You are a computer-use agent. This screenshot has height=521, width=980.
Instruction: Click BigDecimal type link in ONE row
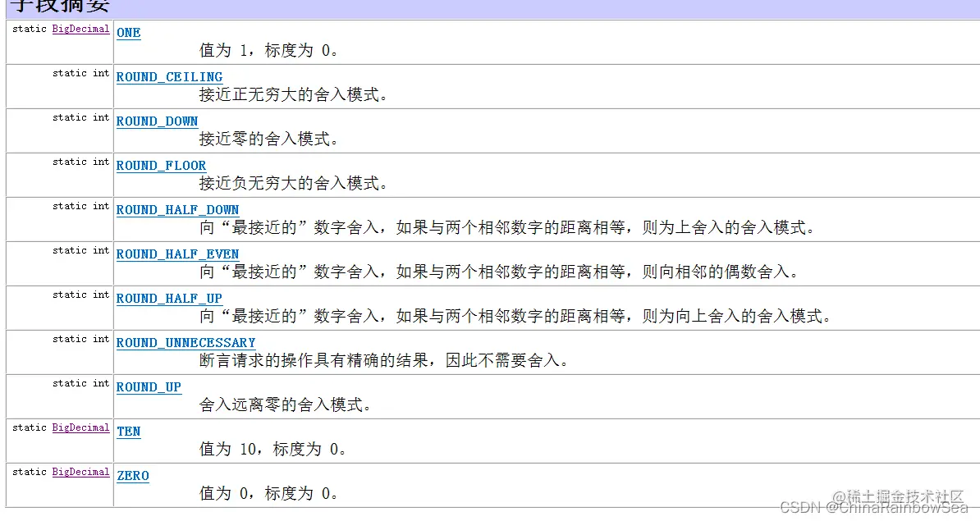tap(80, 30)
